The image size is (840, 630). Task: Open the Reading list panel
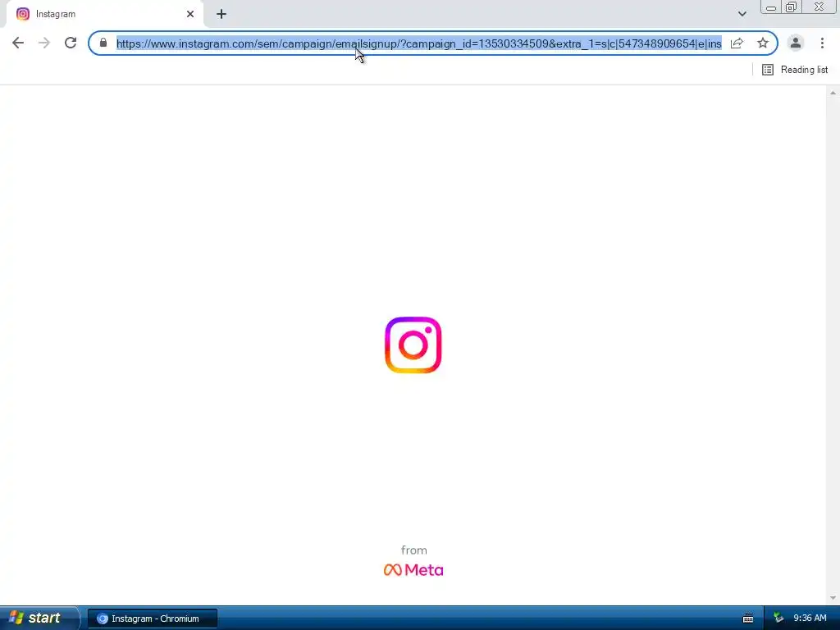(x=795, y=70)
